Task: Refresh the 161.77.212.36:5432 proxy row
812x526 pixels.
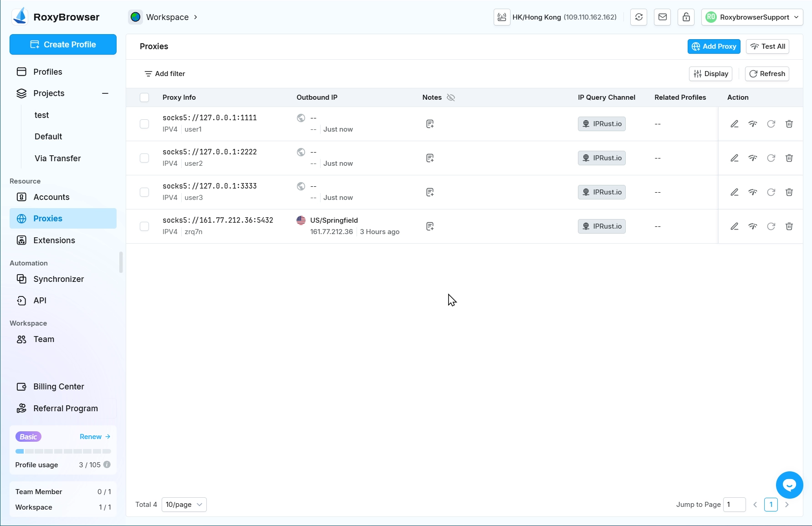Action: point(771,226)
